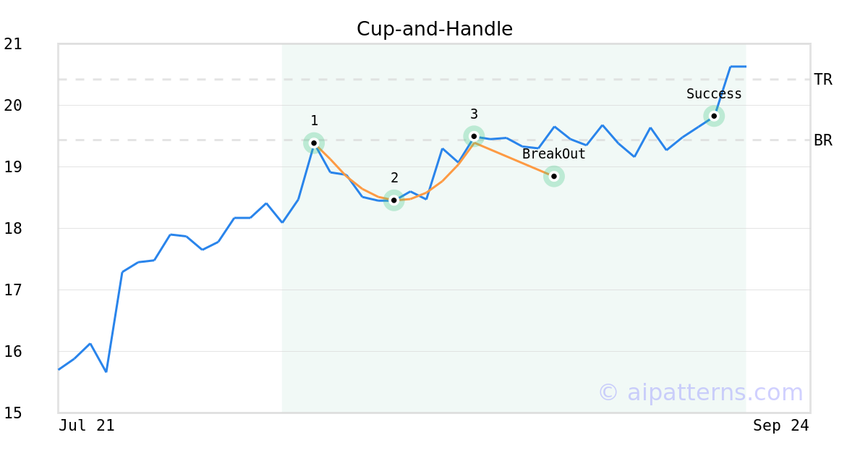Viewport: 868px width, 456px height.
Task: Click the Sep 24 end date label
Action: tap(780, 426)
